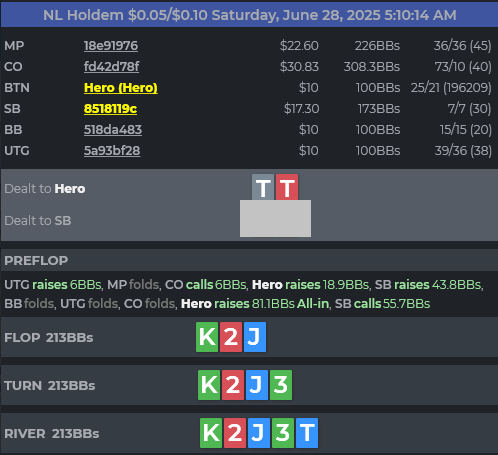Click the Hero (Hero) player link

tap(121, 88)
